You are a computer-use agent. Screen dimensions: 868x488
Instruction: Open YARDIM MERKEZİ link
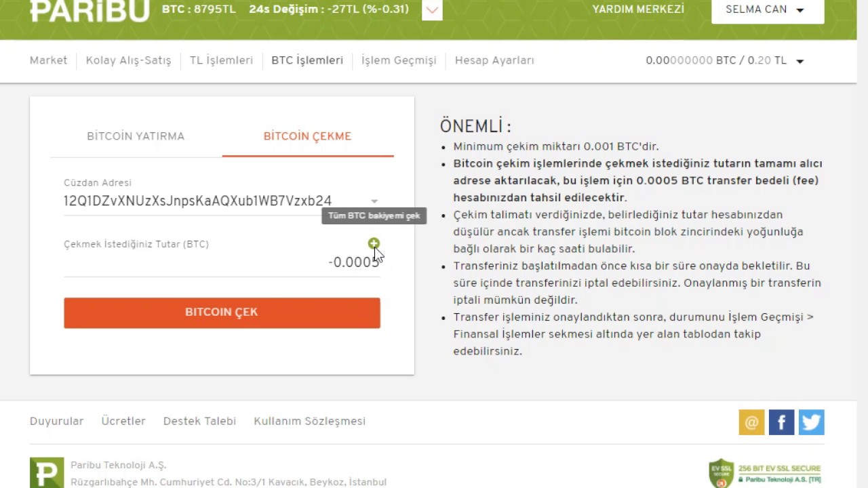(638, 9)
